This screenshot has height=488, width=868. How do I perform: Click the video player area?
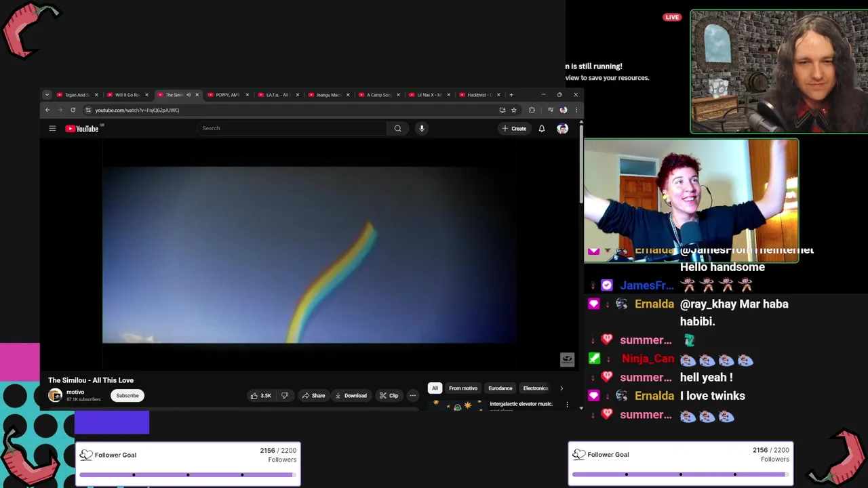pyautogui.click(x=309, y=255)
